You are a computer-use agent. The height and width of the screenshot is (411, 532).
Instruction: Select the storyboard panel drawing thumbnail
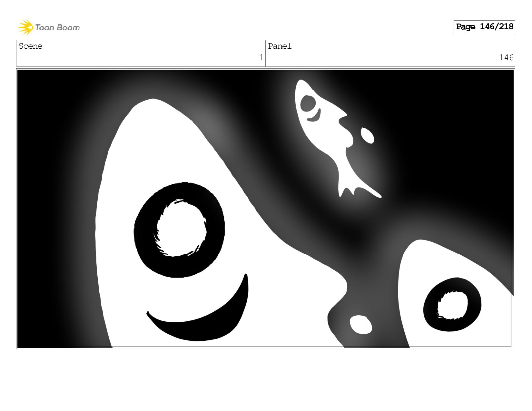point(265,209)
